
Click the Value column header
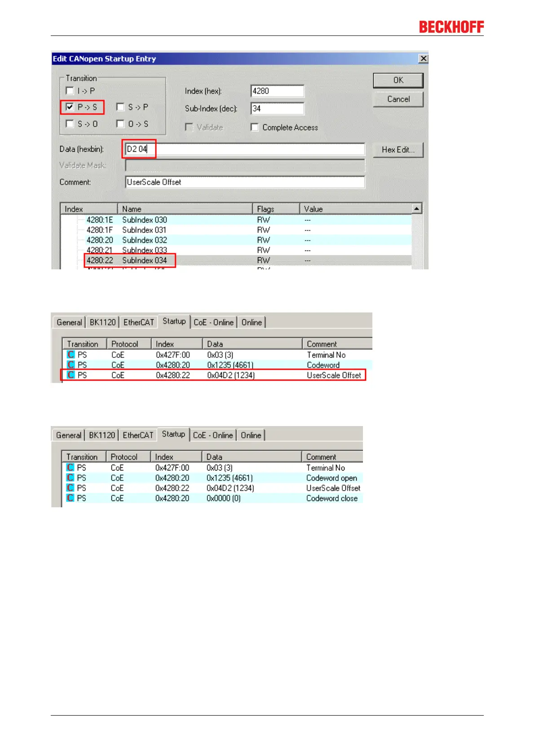click(356, 209)
